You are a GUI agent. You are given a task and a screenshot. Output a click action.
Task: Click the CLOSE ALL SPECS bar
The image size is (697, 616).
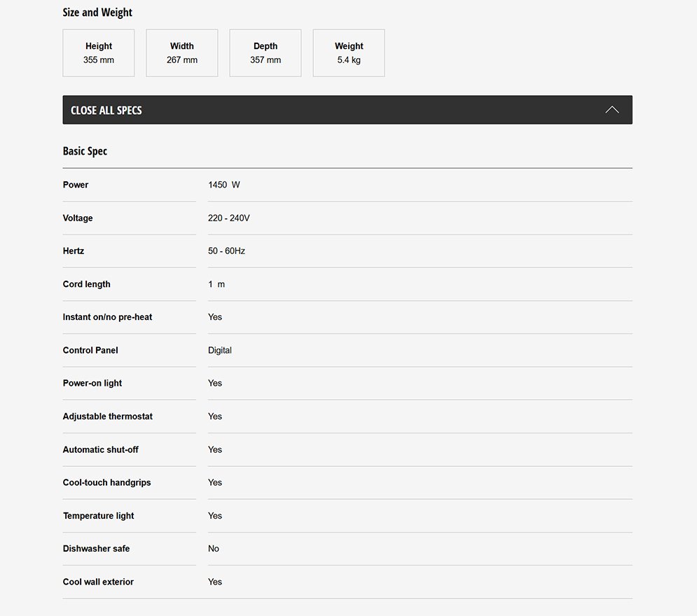point(347,110)
